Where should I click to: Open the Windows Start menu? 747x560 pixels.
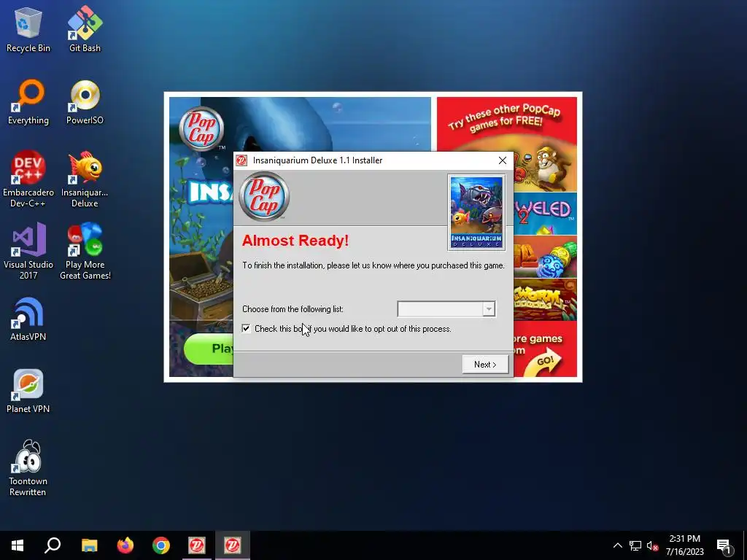tap(18, 545)
